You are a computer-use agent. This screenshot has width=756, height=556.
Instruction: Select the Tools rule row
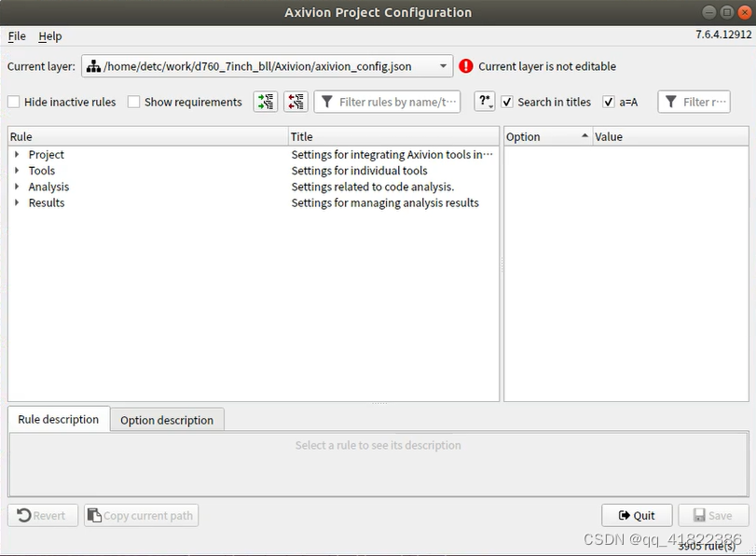(254, 171)
